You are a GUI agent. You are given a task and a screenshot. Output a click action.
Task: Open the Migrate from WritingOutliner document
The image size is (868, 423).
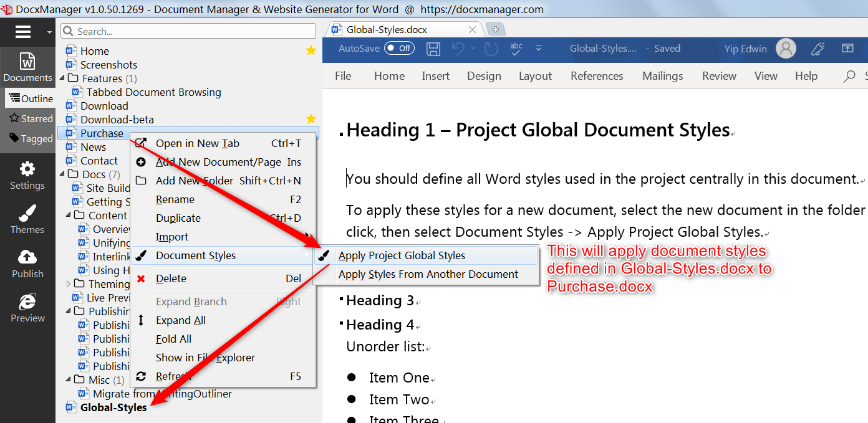[162, 394]
